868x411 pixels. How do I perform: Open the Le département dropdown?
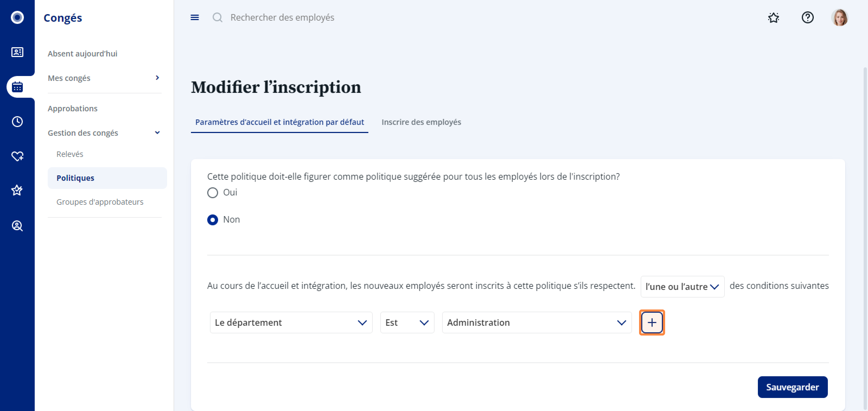point(291,323)
